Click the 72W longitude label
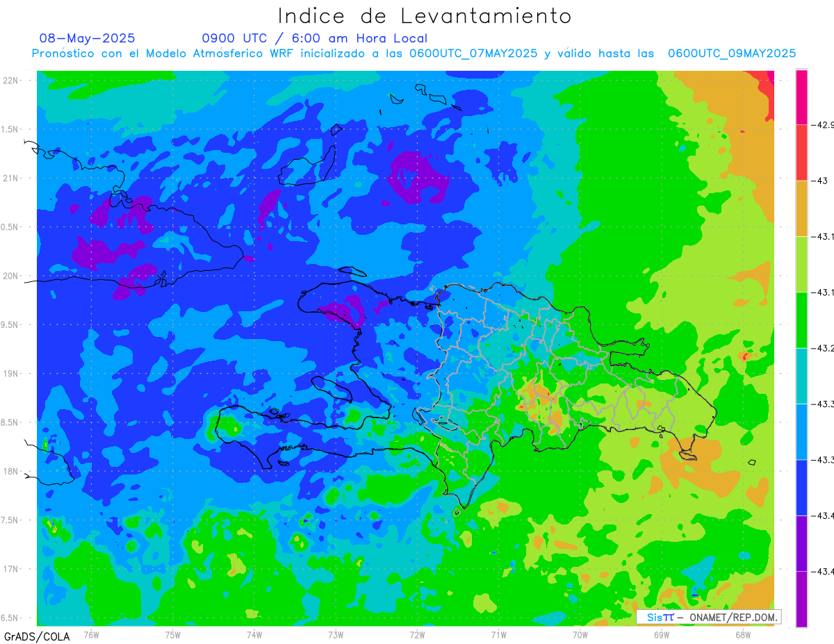This screenshot has height=644, width=834. click(417, 635)
